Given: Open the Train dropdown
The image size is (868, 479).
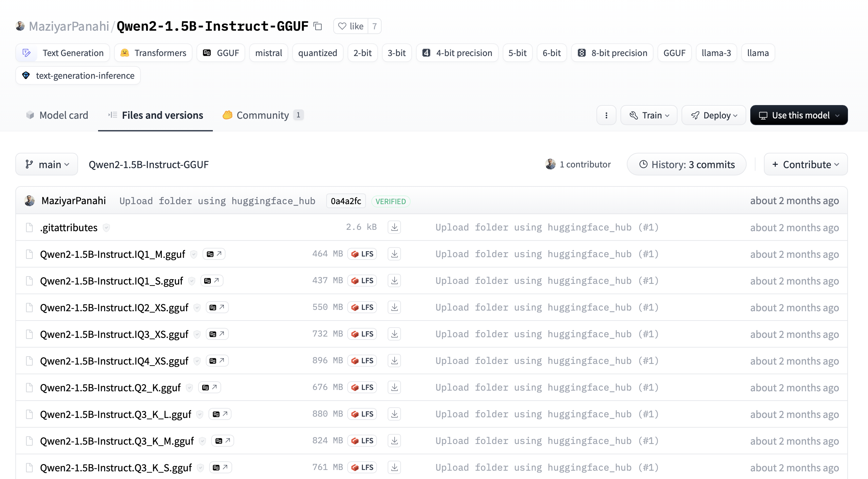Looking at the screenshot, I should coord(648,115).
